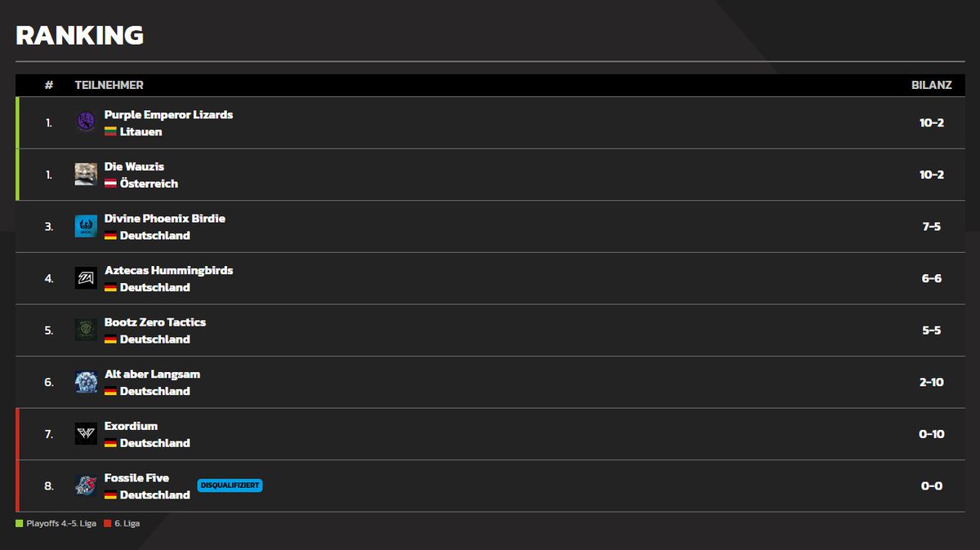
Task: Open Divine Phoenix Birdie team link
Action: point(165,219)
